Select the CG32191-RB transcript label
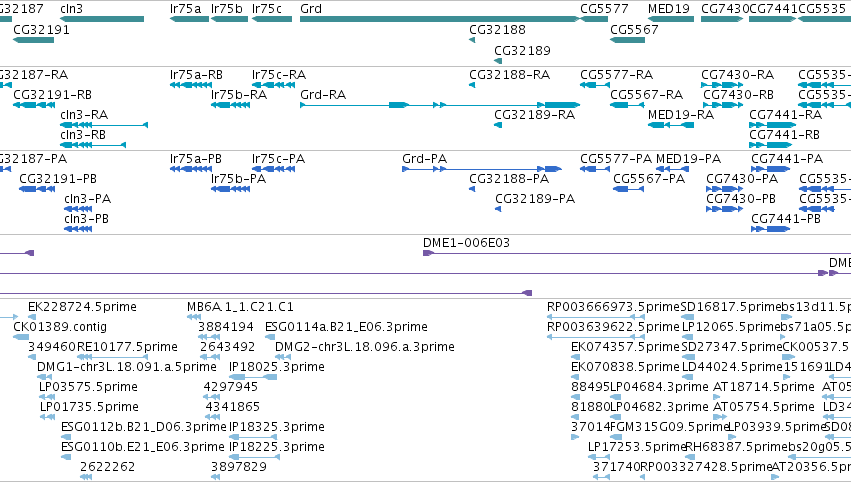Screen dimensions: 851x482 pos(53,94)
